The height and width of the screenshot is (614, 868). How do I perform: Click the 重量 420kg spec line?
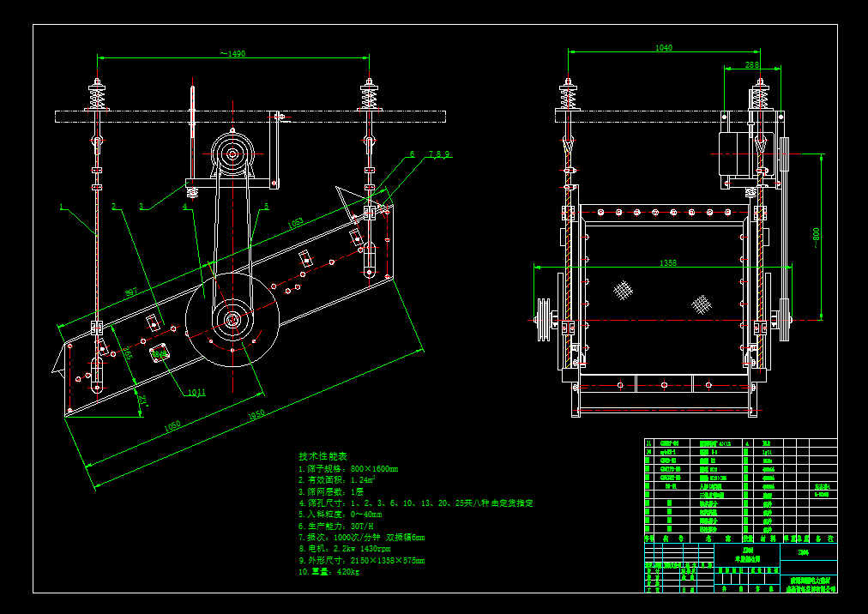click(x=328, y=571)
